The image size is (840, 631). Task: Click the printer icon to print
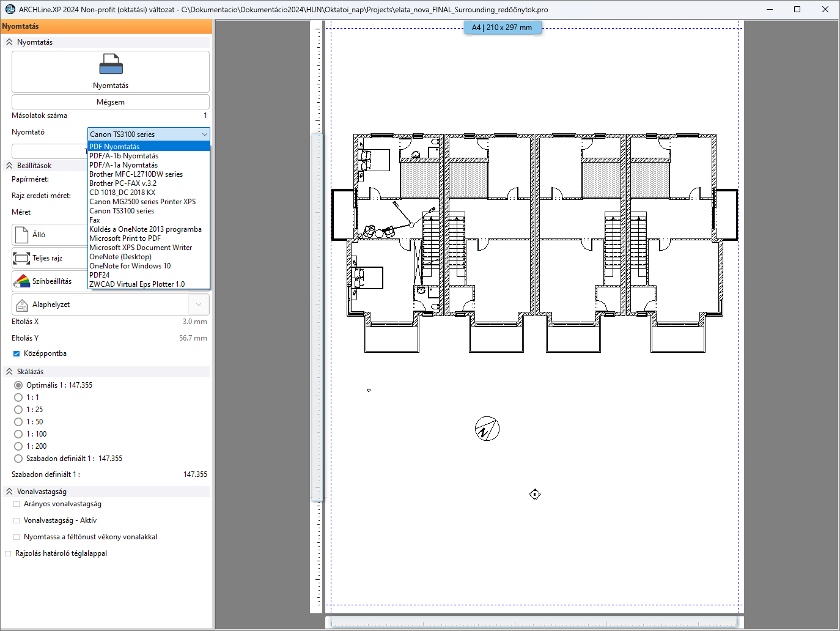click(111, 65)
